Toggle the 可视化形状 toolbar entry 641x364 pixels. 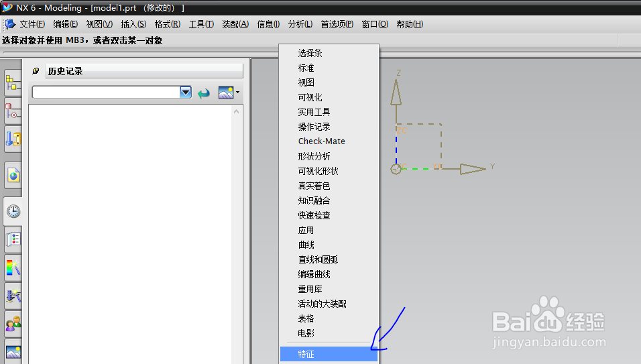pyautogui.click(x=329, y=171)
